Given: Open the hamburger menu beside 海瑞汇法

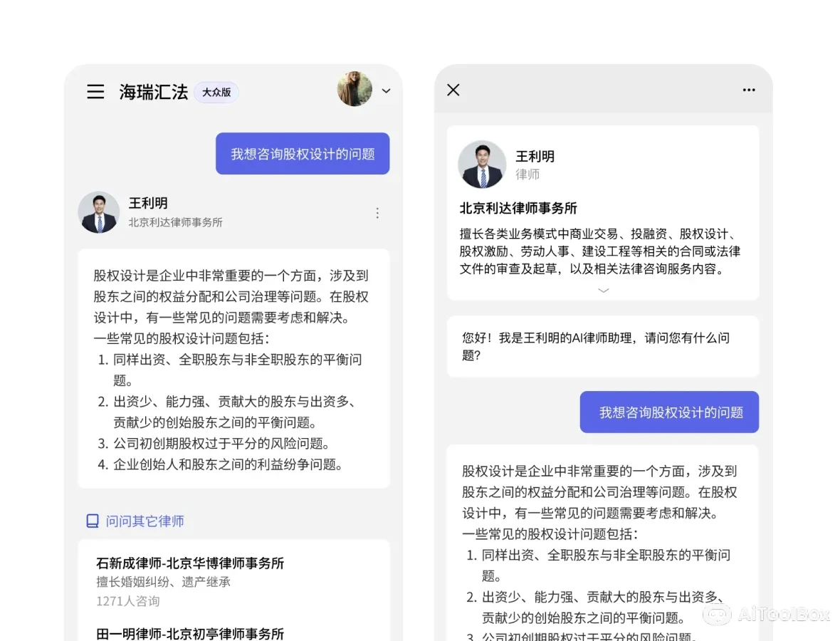Looking at the screenshot, I should pos(95,92).
